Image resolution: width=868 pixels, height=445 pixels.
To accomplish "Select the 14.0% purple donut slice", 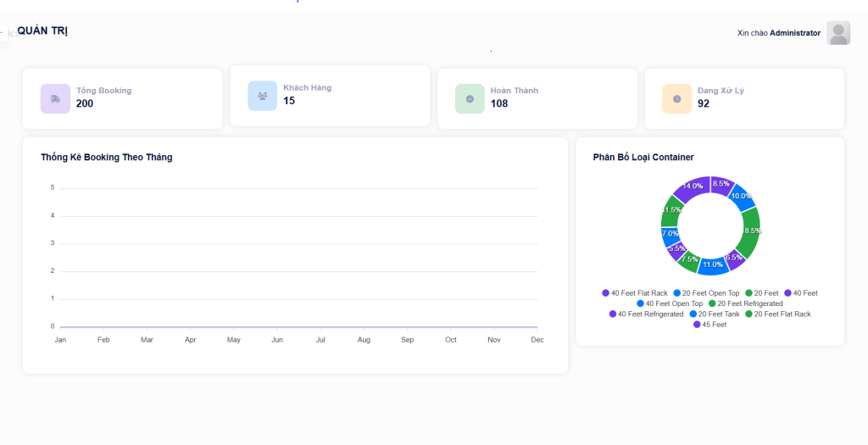I will (x=691, y=190).
